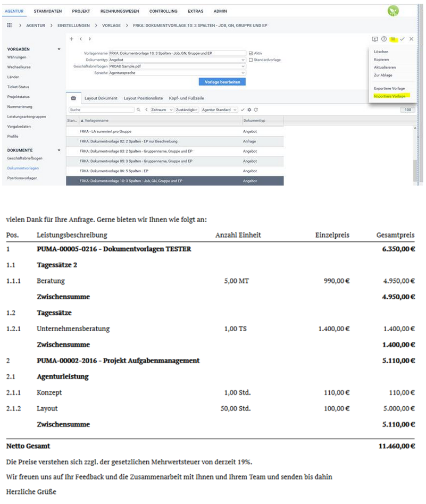Switch to Layout Dokument tab

[x=101, y=98]
